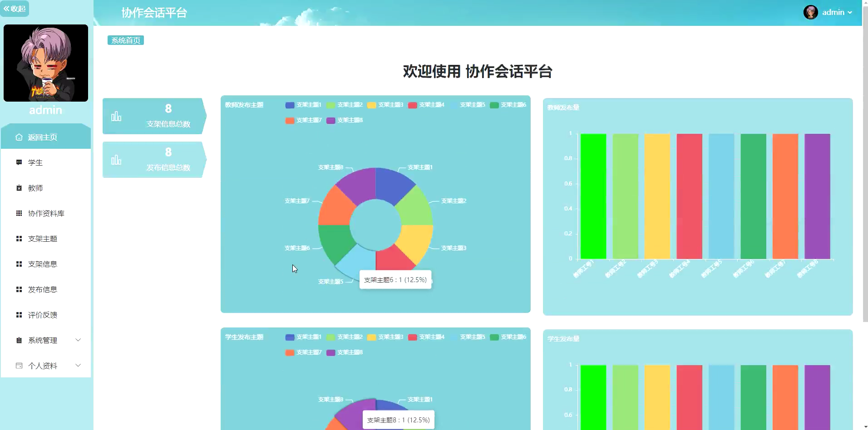Click the purple 教师工号8 bar in 教师发布量
The width and height of the screenshot is (868, 430).
point(817,196)
